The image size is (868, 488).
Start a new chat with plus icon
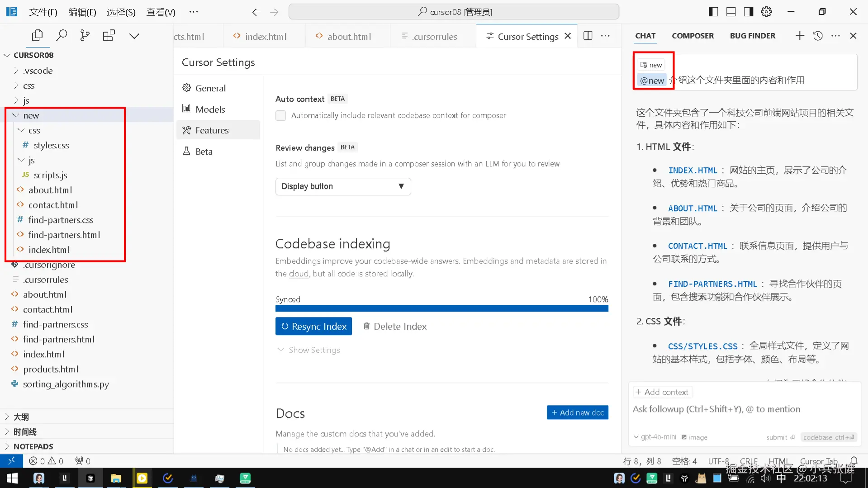pyautogui.click(x=800, y=36)
